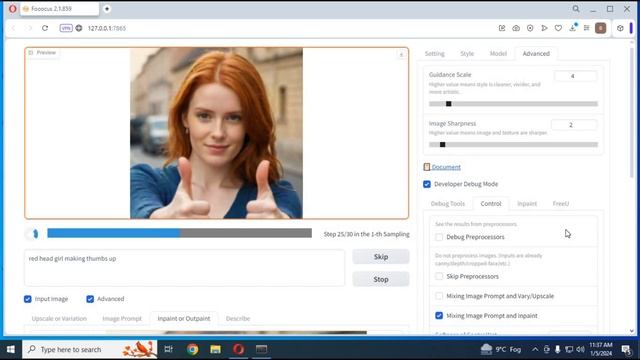640x360 pixels.
Task: Switch to the Model tab
Action: (498, 53)
